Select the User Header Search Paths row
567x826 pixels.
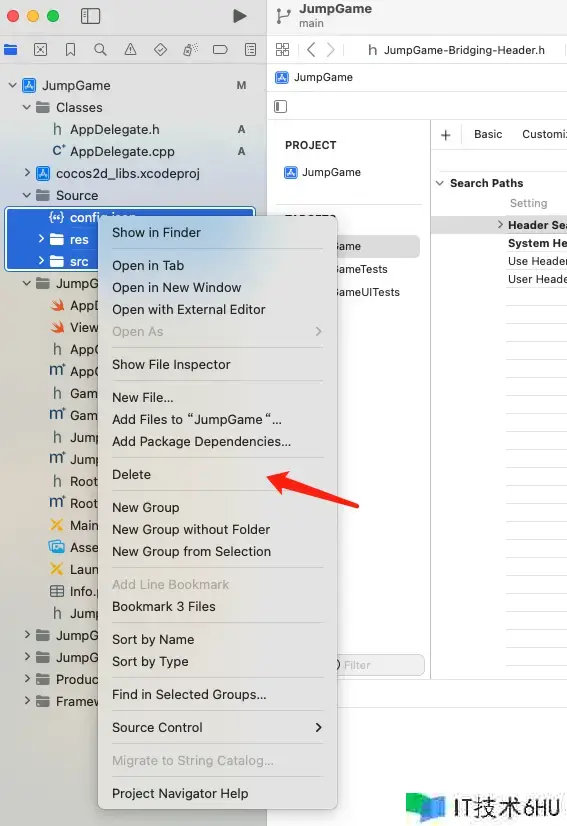click(x=536, y=279)
